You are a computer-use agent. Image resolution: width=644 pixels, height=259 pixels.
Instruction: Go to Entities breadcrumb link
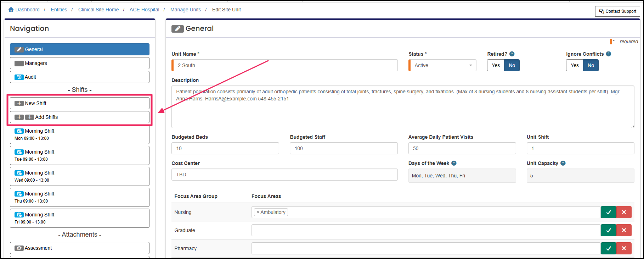pyautogui.click(x=59, y=10)
